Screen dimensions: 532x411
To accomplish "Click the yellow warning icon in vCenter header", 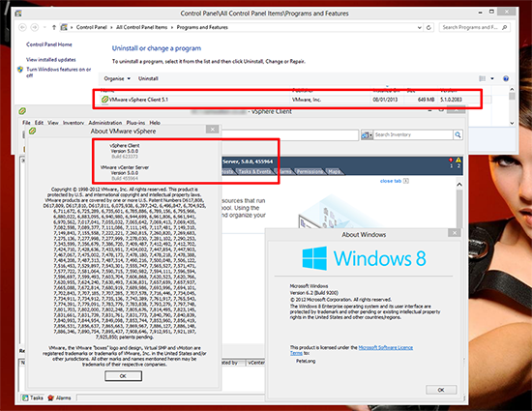I will click(x=458, y=161).
